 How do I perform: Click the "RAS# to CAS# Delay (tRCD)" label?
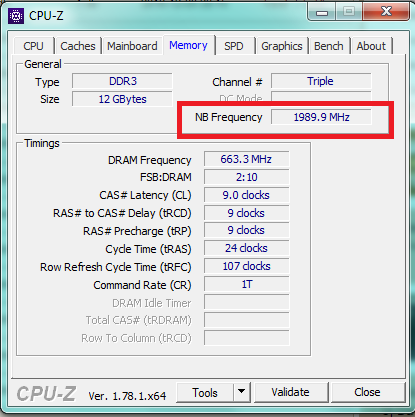122,213
